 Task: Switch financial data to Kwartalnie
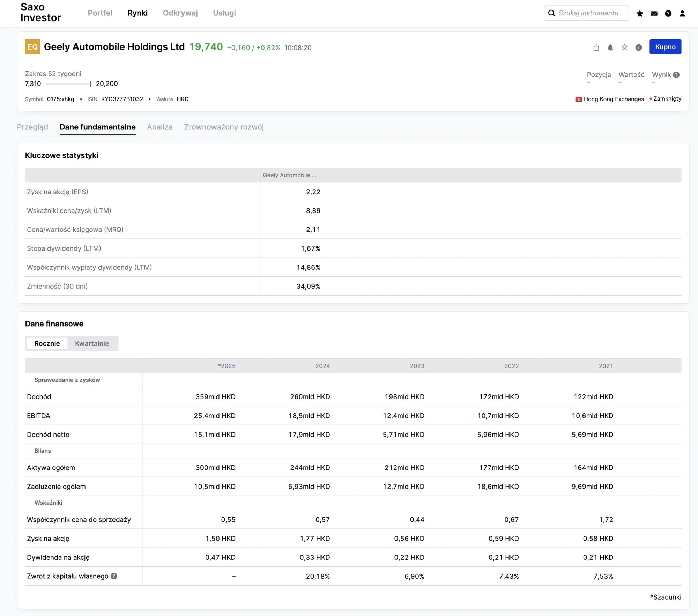(92, 343)
